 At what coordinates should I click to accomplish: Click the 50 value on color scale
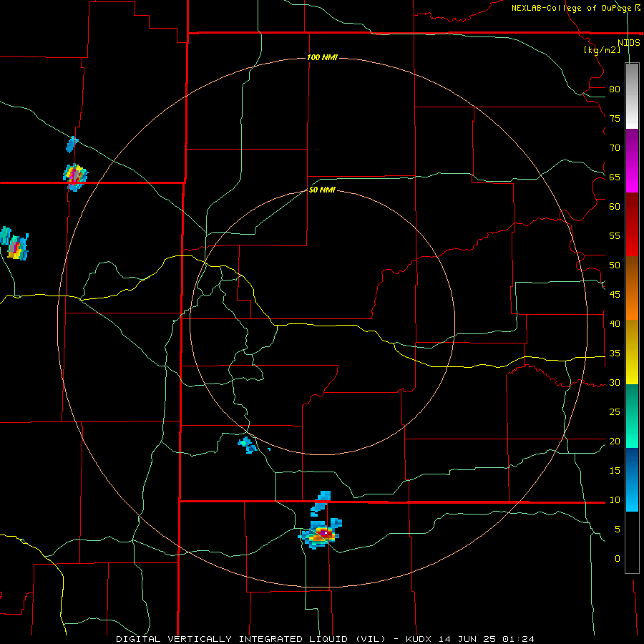coord(615,265)
